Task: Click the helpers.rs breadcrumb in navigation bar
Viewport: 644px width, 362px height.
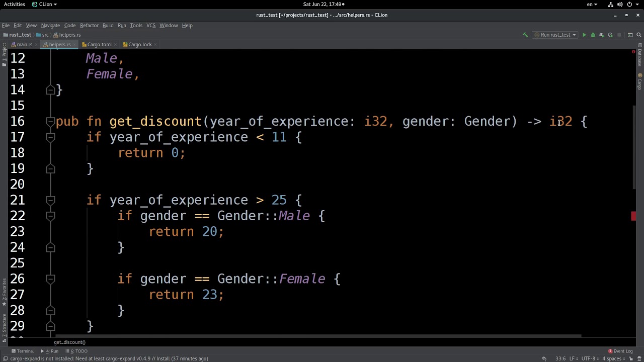Action: [67, 35]
